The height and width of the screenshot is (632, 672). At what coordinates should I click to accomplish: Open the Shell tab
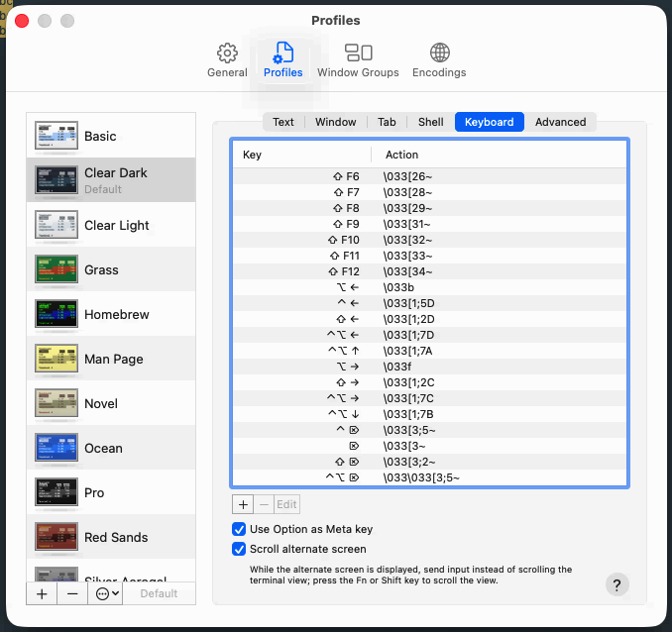point(430,122)
